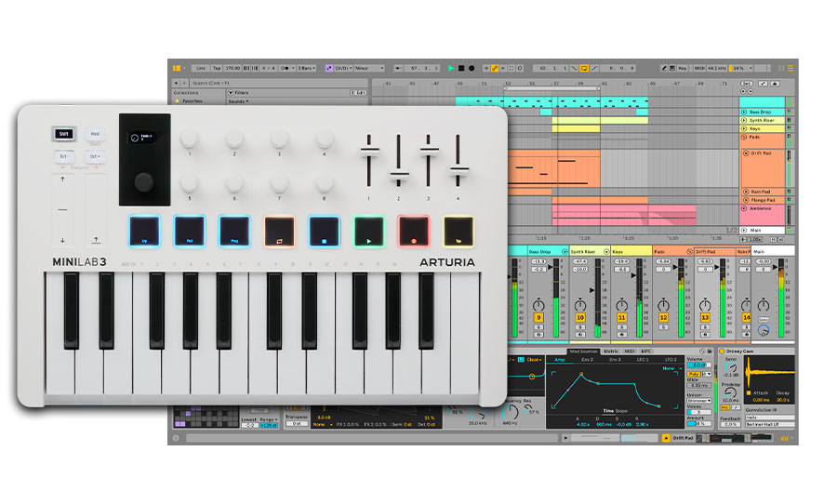
Task: Stop playback with the square Stop button
Action: point(461,68)
